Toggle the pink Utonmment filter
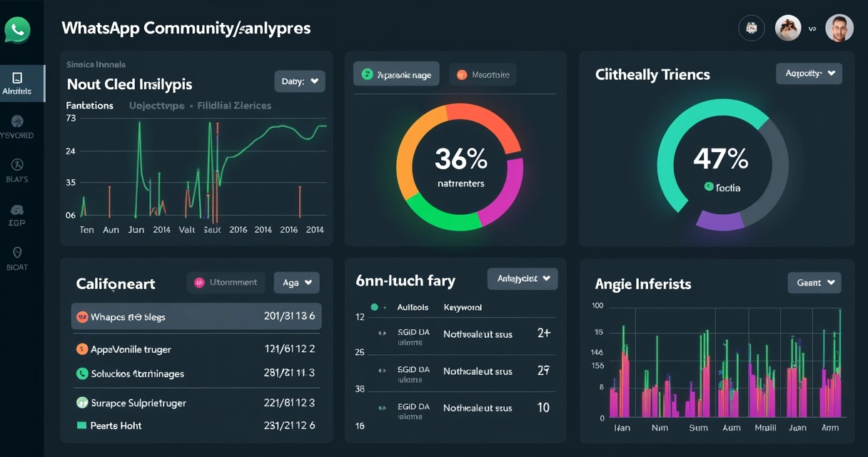This screenshot has width=868, height=457. coord(226,283)
